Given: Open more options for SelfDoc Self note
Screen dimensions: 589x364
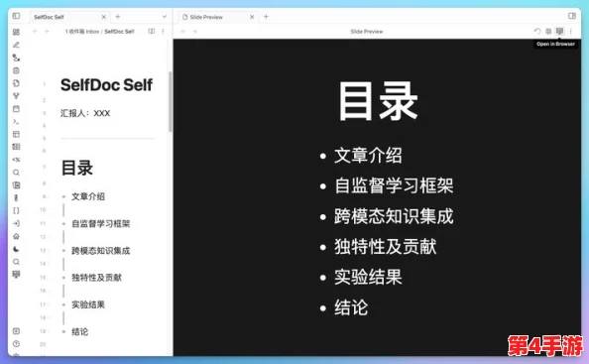Looking at the screenshot, I should point(163,31).
